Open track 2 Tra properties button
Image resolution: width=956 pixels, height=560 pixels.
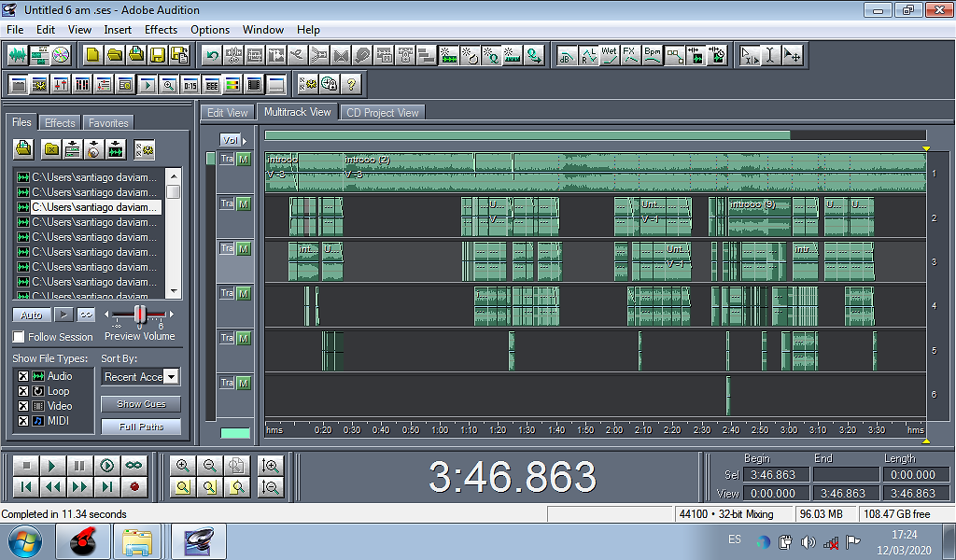tap(227, 203)
